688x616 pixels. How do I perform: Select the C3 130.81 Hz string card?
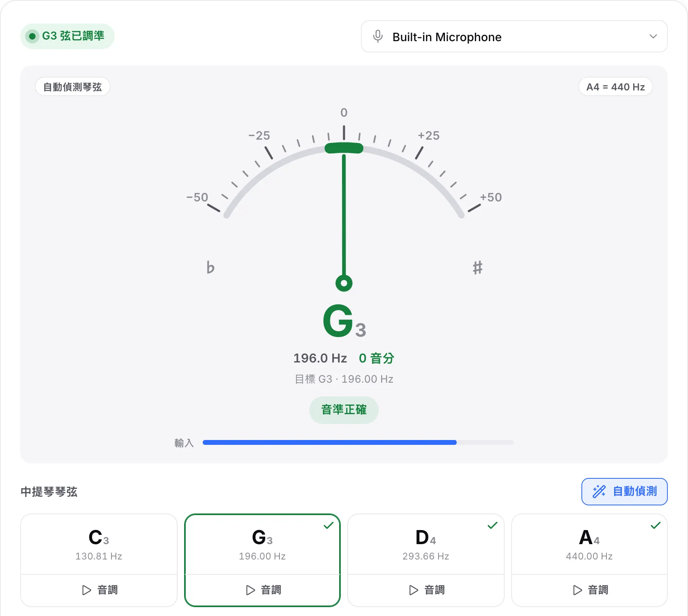point(99,544)
